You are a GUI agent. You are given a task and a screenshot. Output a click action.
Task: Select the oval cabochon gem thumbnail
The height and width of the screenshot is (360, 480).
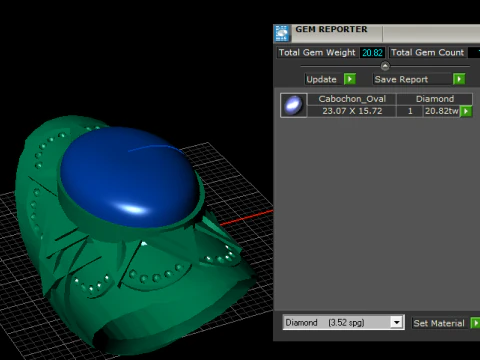click(293, 105)
